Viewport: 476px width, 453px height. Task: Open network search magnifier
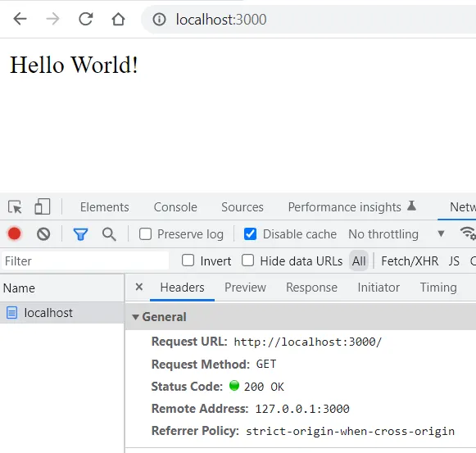(109, 234)
